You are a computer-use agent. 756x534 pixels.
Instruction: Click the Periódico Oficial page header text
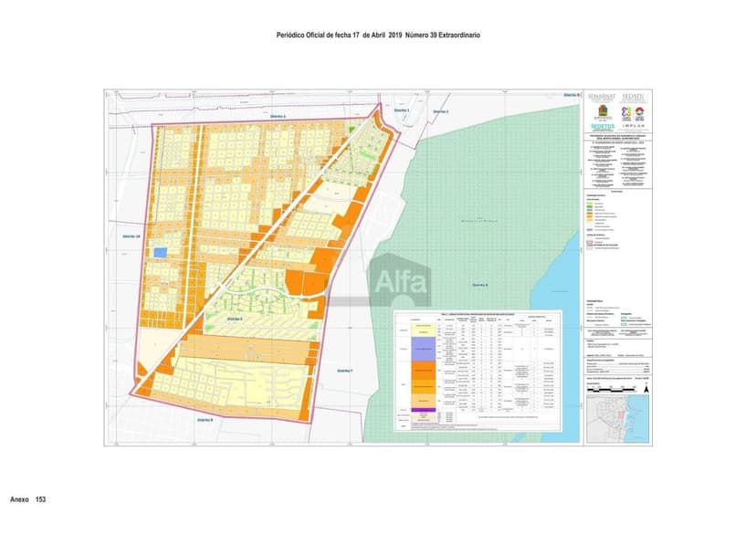(x=378, y=35)
